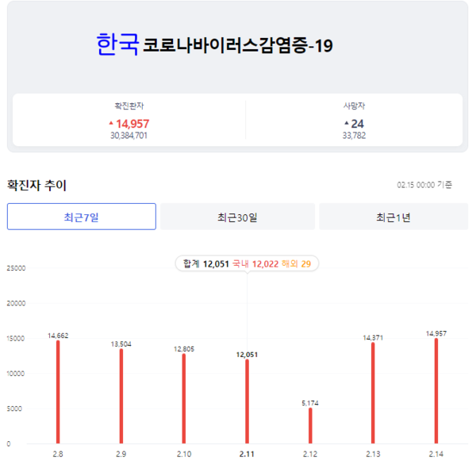This screenshot has height=461, width=476.
Task: Click the cumulative deaths total 33,782
Action: pos(354,136)
